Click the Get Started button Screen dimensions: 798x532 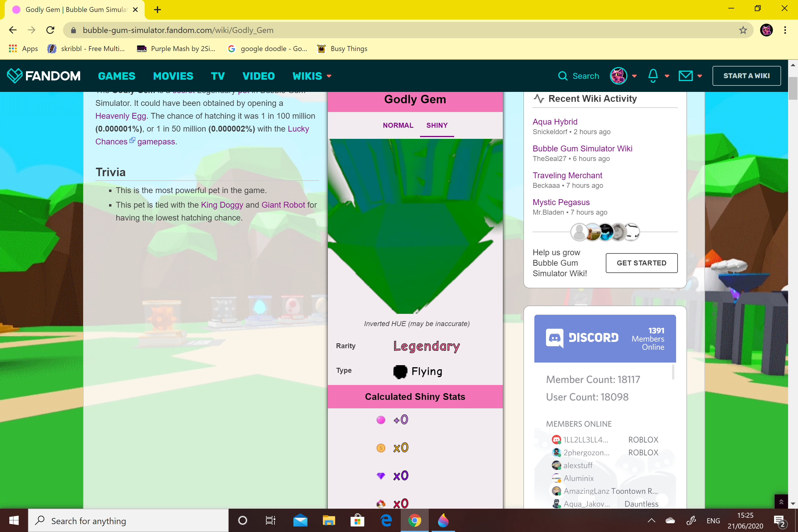tap(641, 263)
